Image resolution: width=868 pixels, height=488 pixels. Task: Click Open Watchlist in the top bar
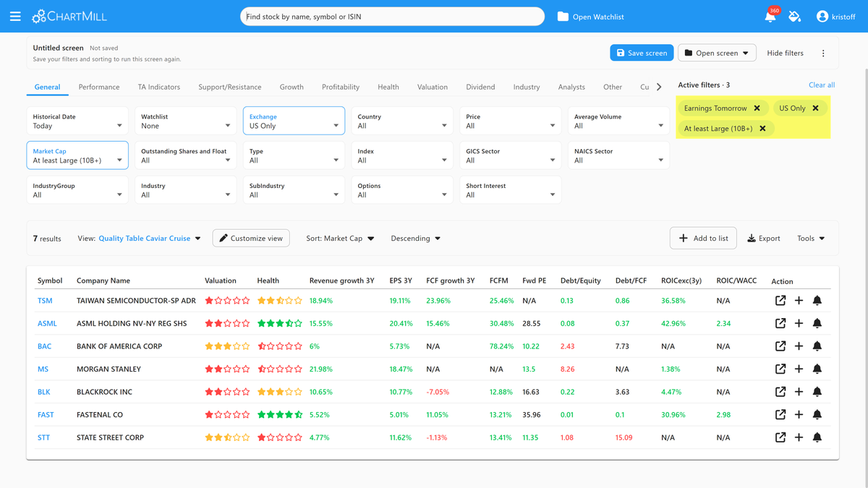coord(590,17)
